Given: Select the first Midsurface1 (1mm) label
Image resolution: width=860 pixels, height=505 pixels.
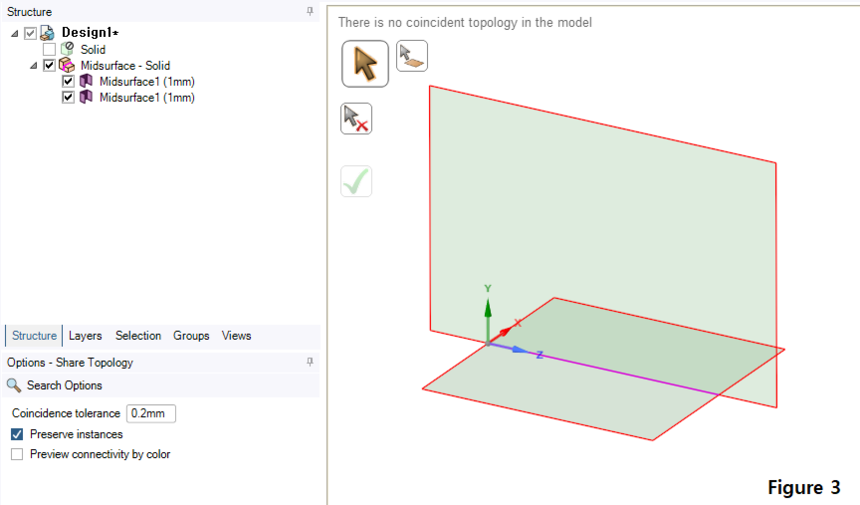Looking at the screenshot, I should 147,81.
